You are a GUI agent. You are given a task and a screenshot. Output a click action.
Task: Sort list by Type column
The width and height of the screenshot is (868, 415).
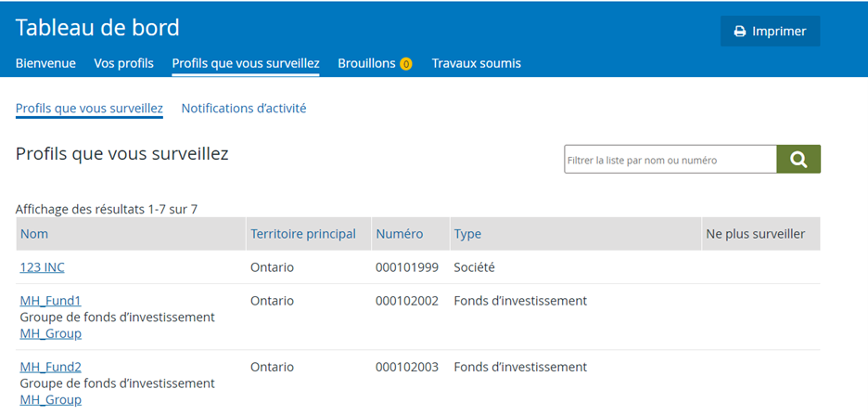coord(467,234)
